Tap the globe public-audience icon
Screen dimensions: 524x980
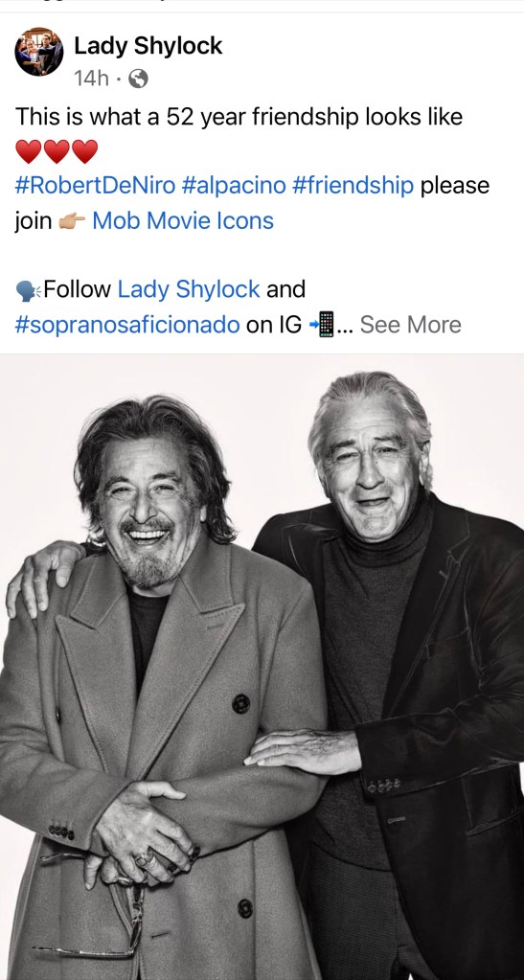(138, 79)
